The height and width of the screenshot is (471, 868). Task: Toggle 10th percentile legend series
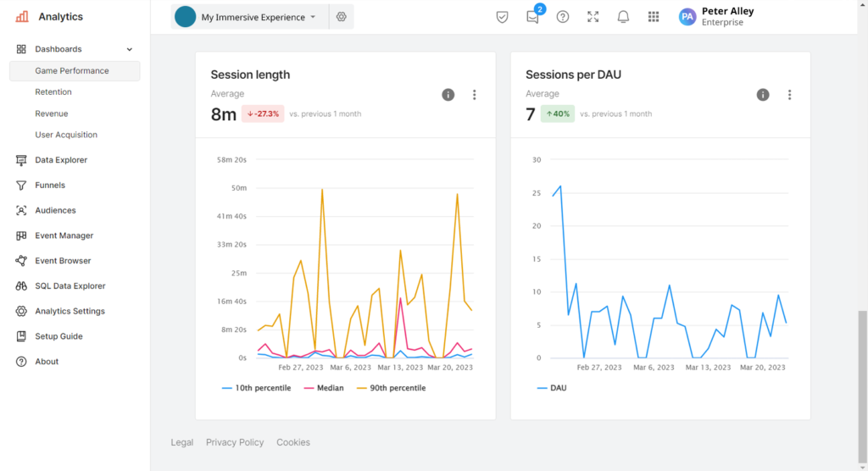(256, 388)
